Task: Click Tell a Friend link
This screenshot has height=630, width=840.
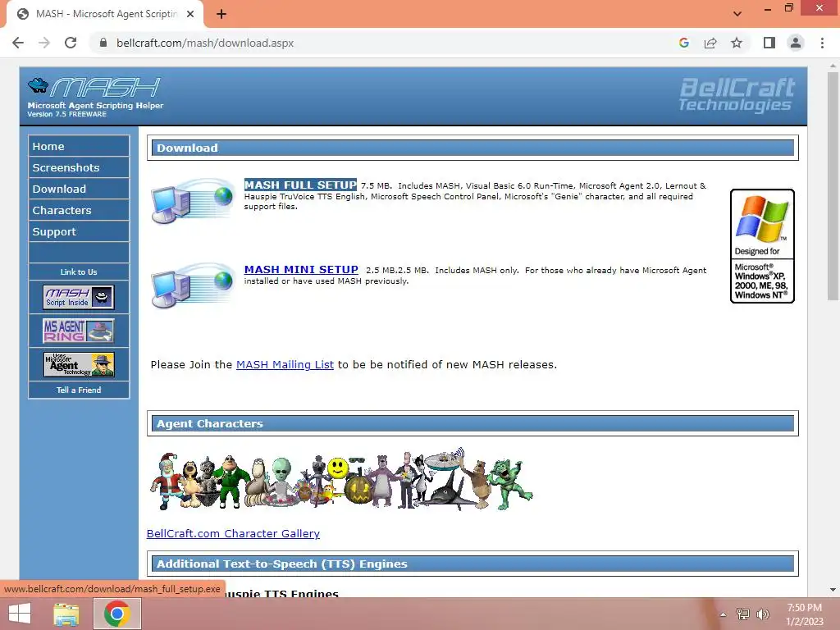Action: 79,390
